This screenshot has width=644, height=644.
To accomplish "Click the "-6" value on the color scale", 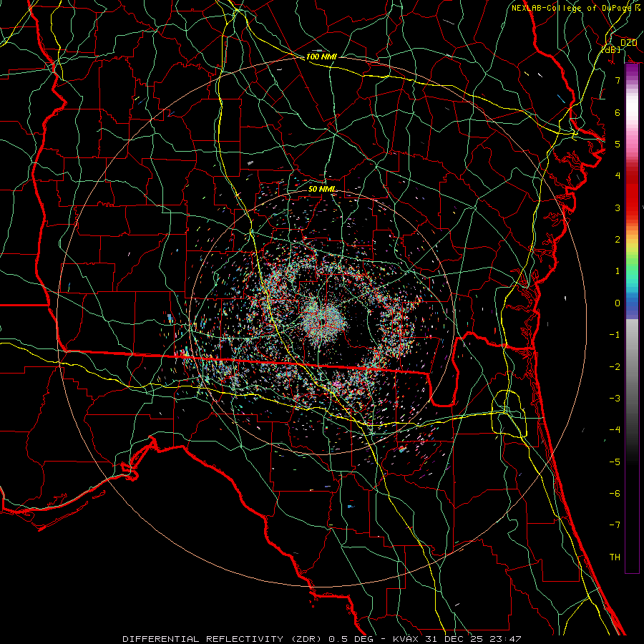I will coord(615,494).
